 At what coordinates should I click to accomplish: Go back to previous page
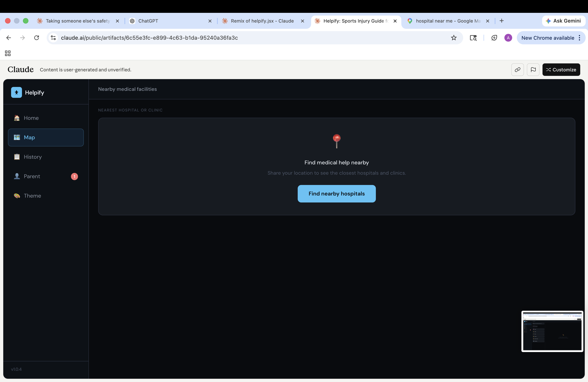(x=9, y=38)
